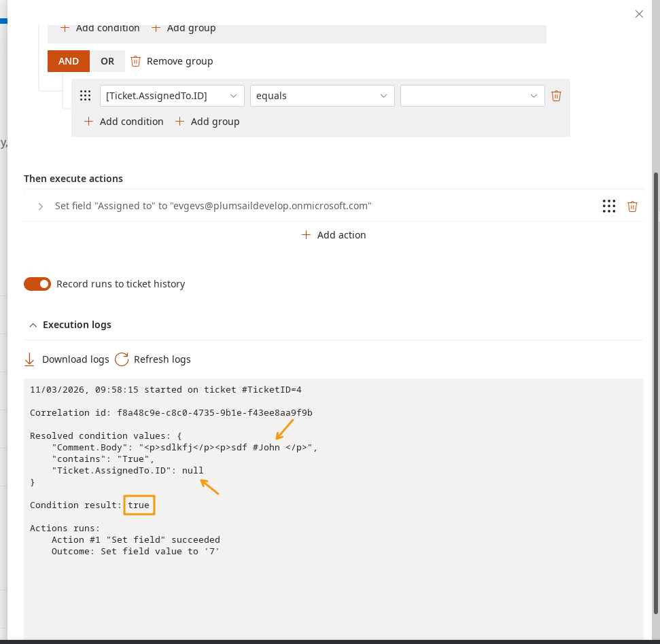
Task: Click the Download logs arrow icon
Action: [x=29, y=359]
